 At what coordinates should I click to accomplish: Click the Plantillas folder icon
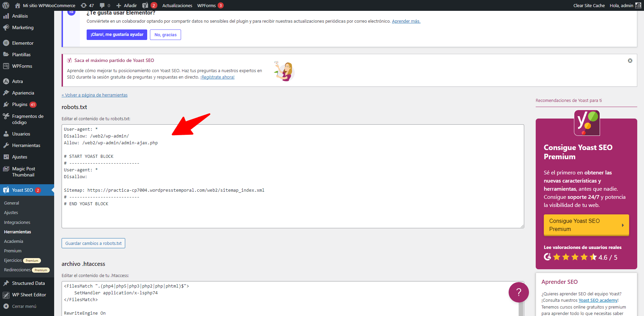tap(6, 55)
